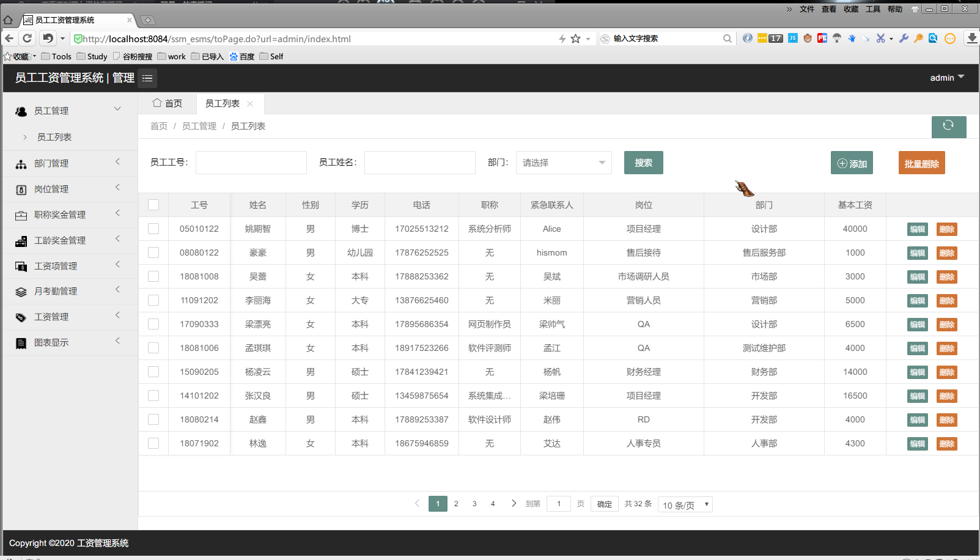Viewport: 980px width, 560px height.
Task: Click the 首页 breadcrumb link
Action: [159, 126]
